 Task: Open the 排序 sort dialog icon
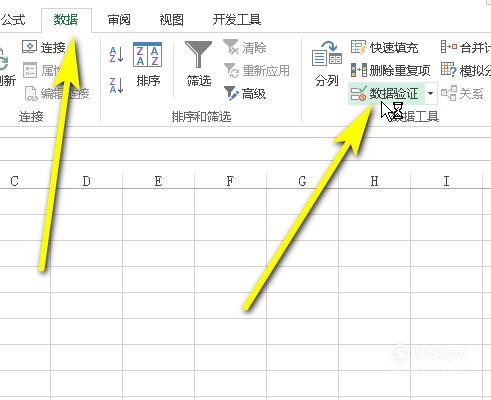point(148,54)
